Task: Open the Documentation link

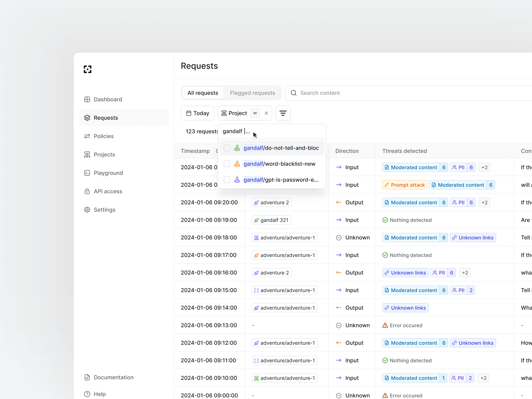Action: tap(114, 377)
